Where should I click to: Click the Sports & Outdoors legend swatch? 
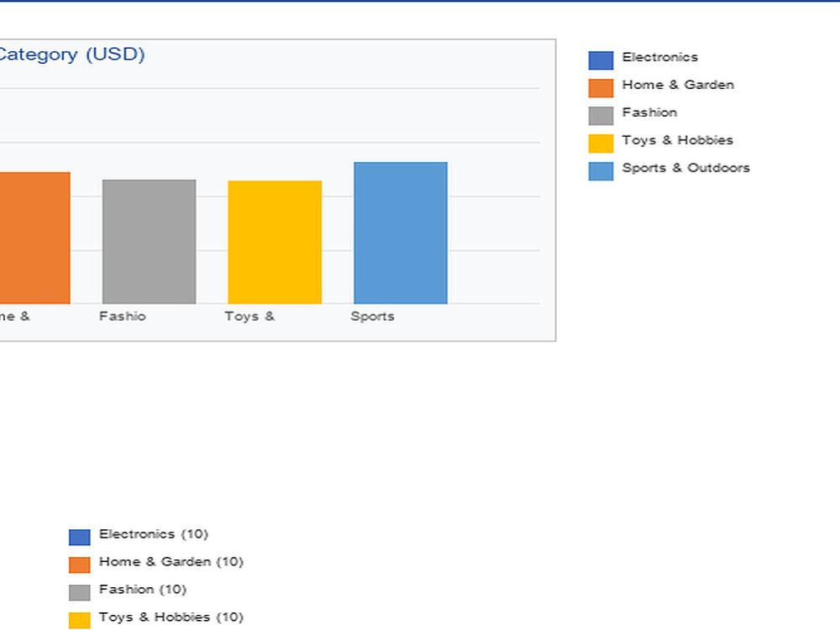click(x=601, y=171)
